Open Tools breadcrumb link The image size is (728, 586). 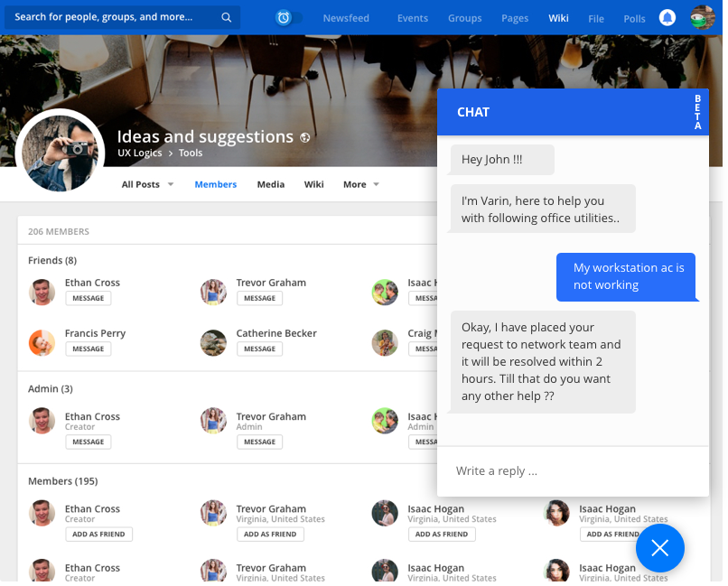coord(191,153)
